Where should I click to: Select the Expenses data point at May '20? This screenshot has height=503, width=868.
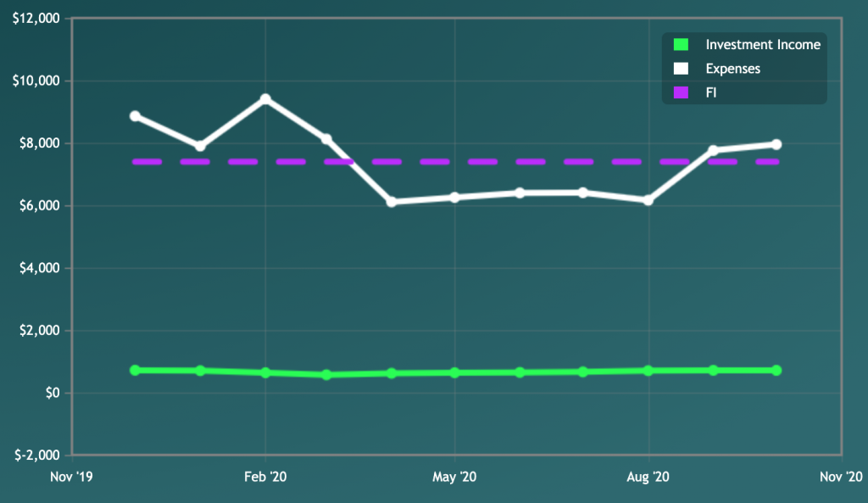(455, 198)
